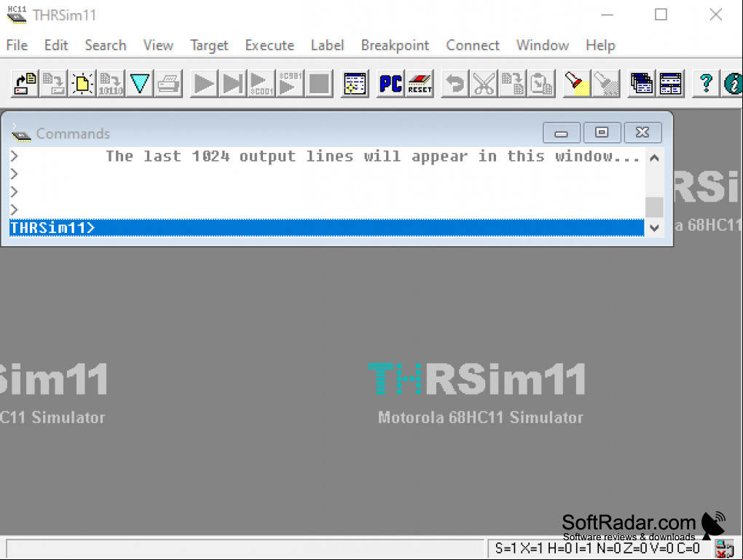Viewport: 743px width, 560px height.
Task: Click the Assemble icon labeled 10110
Action: 111,84
